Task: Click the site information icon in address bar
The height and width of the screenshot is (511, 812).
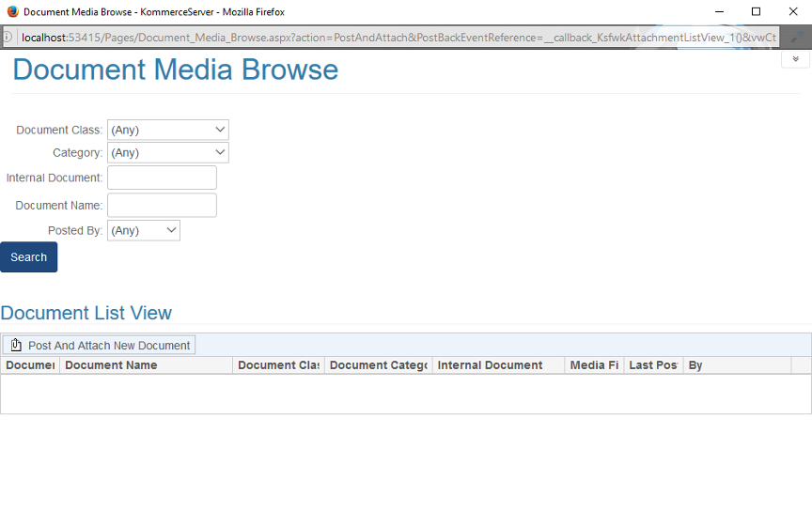Action: click(x=8, y=38)
